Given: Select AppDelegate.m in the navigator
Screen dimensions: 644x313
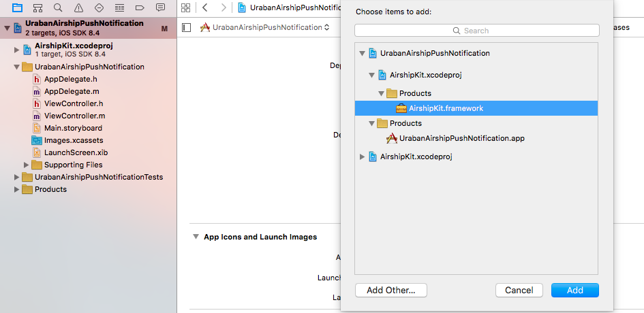Looking at the screenshot, I should [72, 91].
